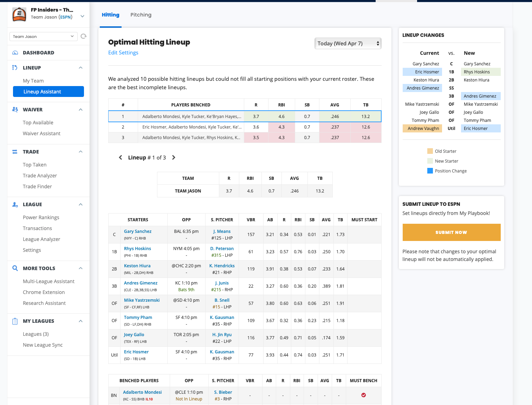Open Andres Gimenez player link
The height and width of the screenshot is (405, 532).
pos(141,283)
